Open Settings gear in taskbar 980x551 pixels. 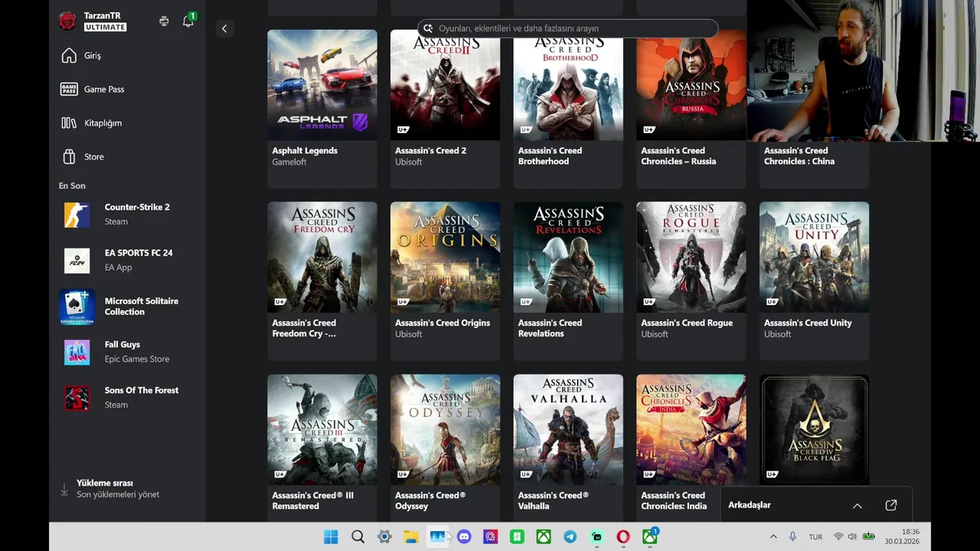click(x=384, y=537)
